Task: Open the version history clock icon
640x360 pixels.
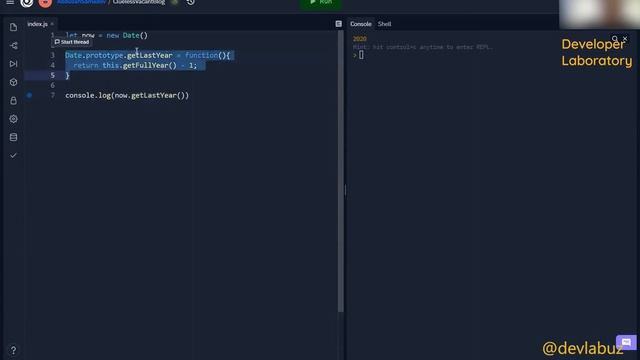Action: click(191, 2)
